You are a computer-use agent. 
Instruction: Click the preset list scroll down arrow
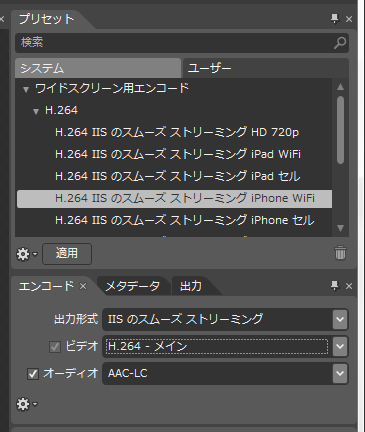(x=340, y=228)
